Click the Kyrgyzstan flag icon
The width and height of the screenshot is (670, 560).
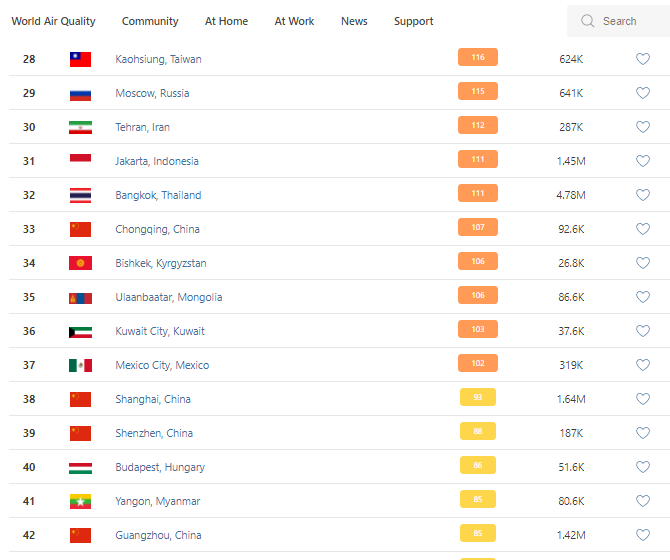point(80,263)
